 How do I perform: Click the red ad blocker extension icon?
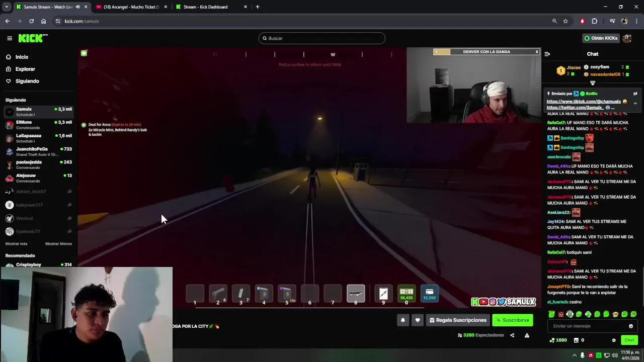[582, 21]
